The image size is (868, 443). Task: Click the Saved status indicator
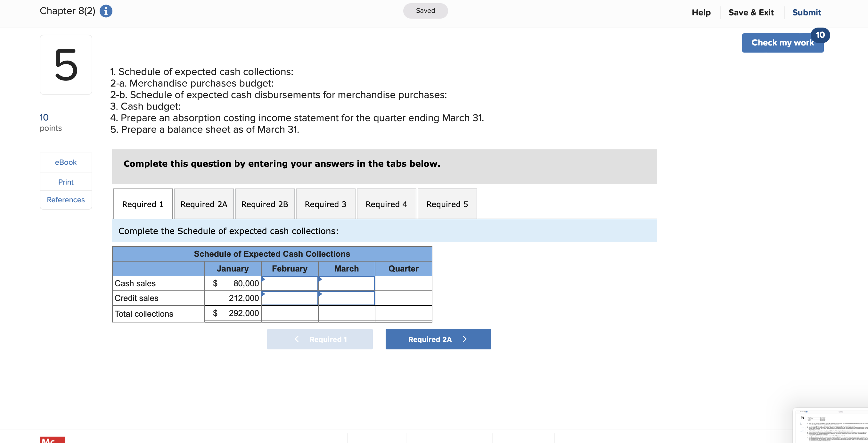point(425,11)
